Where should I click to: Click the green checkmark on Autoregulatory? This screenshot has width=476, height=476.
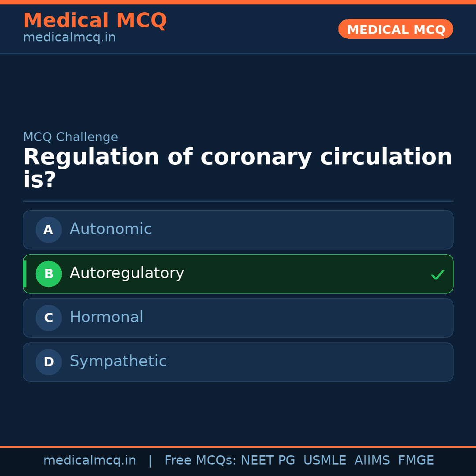[x=438, y=275]
